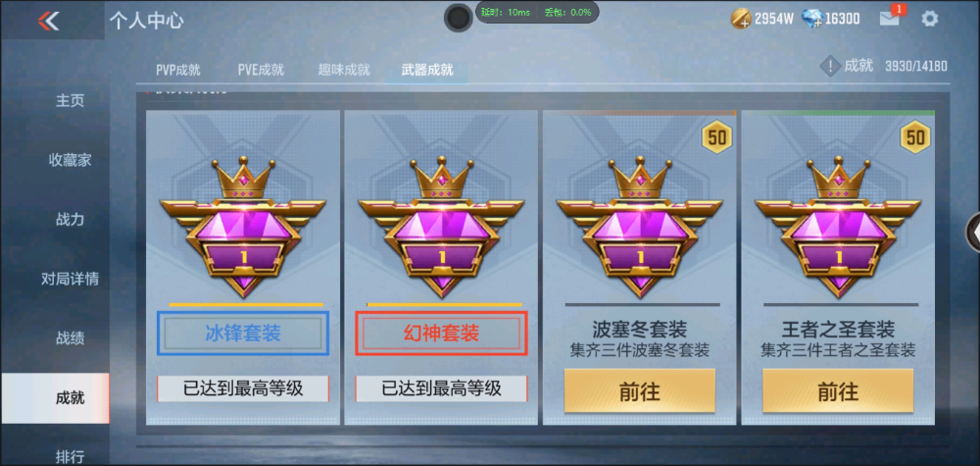Tap the round floating recorder button

(458, 18)
